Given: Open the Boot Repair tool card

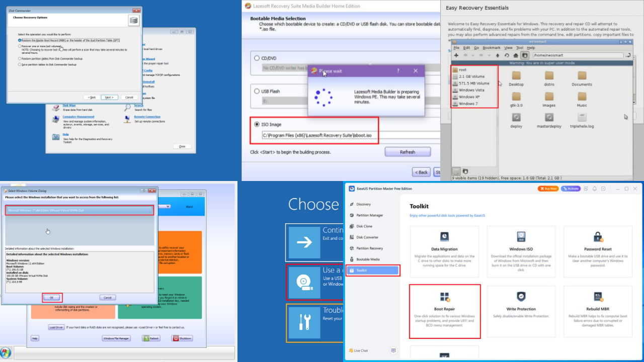Looking at the screenshot, I should [x=445, y=312].
